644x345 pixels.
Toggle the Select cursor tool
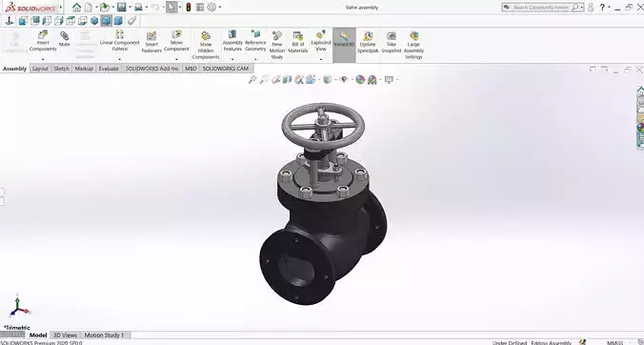(x=171, y=7)
